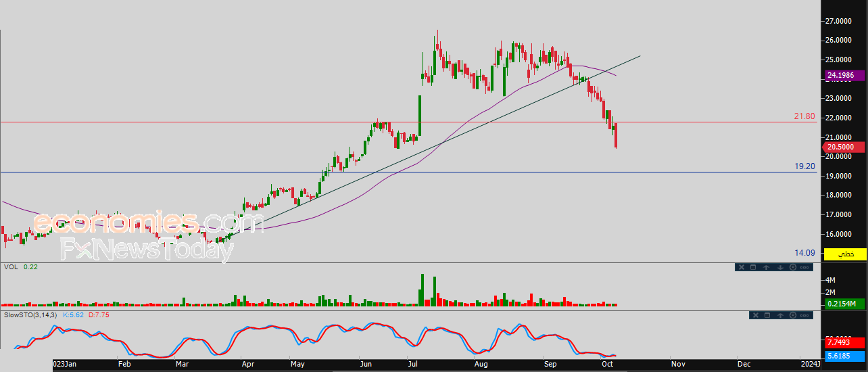Maximize the SlowSTO indicator panel
The height and width of the screenshot is (372, 868).
(767, 315)
